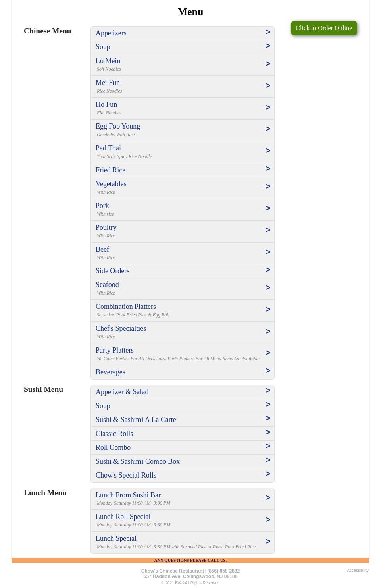Select Lunch From Sushi Bar
Viewport: 375px width, 588px height.
click(128, 495)
